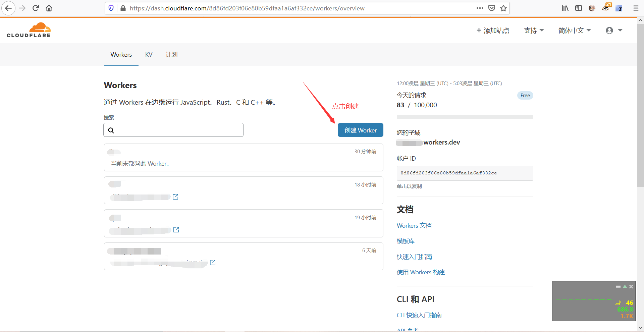Click the daily requests usage progress bar

point(465,117)
